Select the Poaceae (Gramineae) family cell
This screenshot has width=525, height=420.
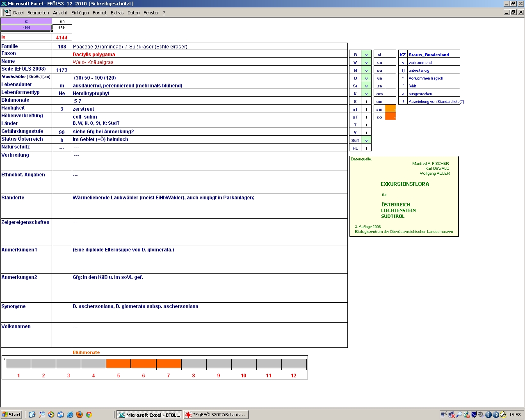210,46
